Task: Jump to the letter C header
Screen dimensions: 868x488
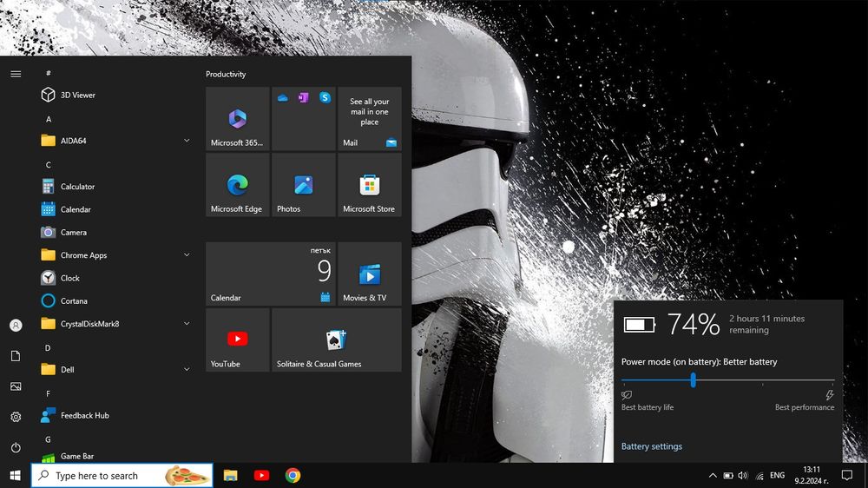Action: pos(48,164)
